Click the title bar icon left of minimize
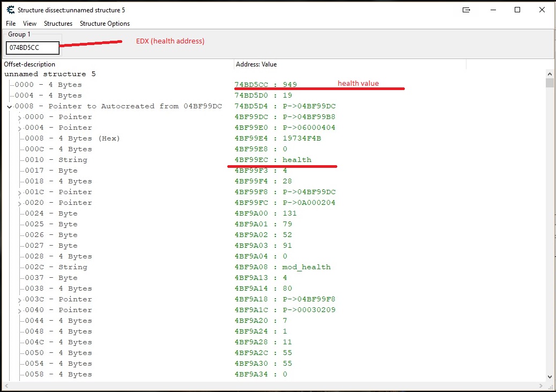Image resolution: width=556 pixels, height=392 pixels. tap(466, 10)
